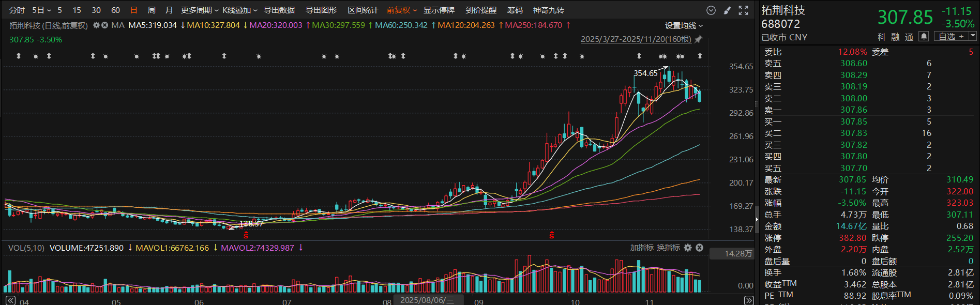This screenshot has height=305, width=980.
Task: Remove the MA indicator with its X icon
Action: [x=105, y=25]
